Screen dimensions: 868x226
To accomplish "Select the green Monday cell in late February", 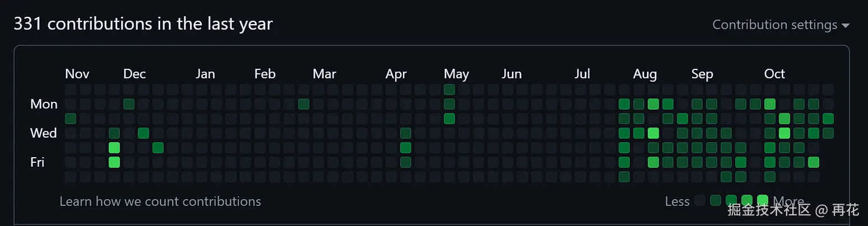I will pyautogui.click(x=304, y=104).
